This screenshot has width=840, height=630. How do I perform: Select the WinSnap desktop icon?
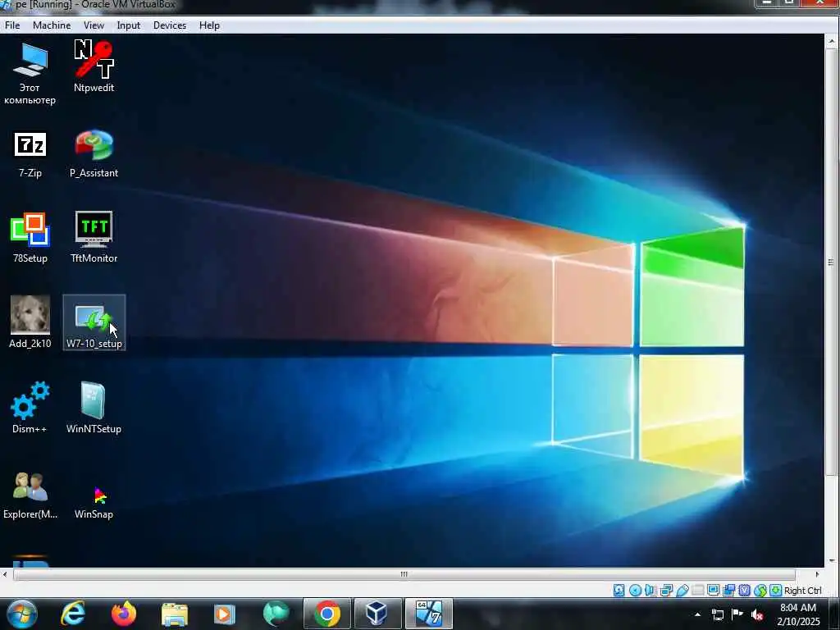(94, 502)
